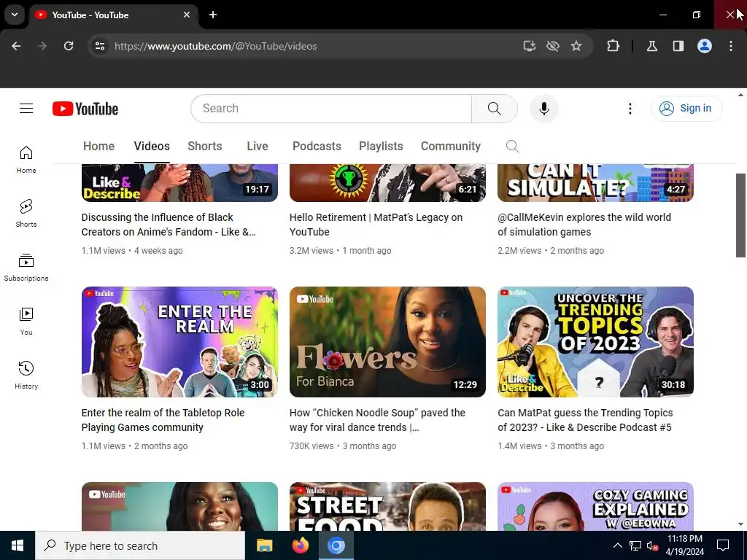Image resolution: width=747 pixels, height=560 pixels.
Task: Play the 'Trending Topics of 2023' thumbnail
Action: pyautogui.click(x=595, y=342)
